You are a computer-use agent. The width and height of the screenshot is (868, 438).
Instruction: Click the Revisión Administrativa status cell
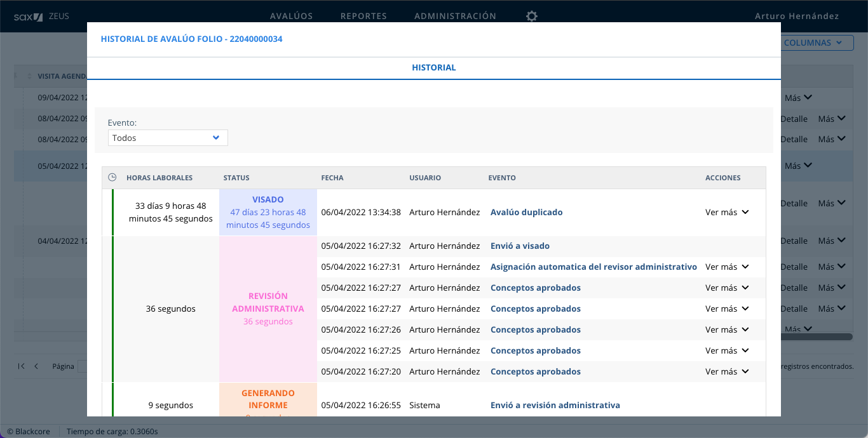point(268,309)
